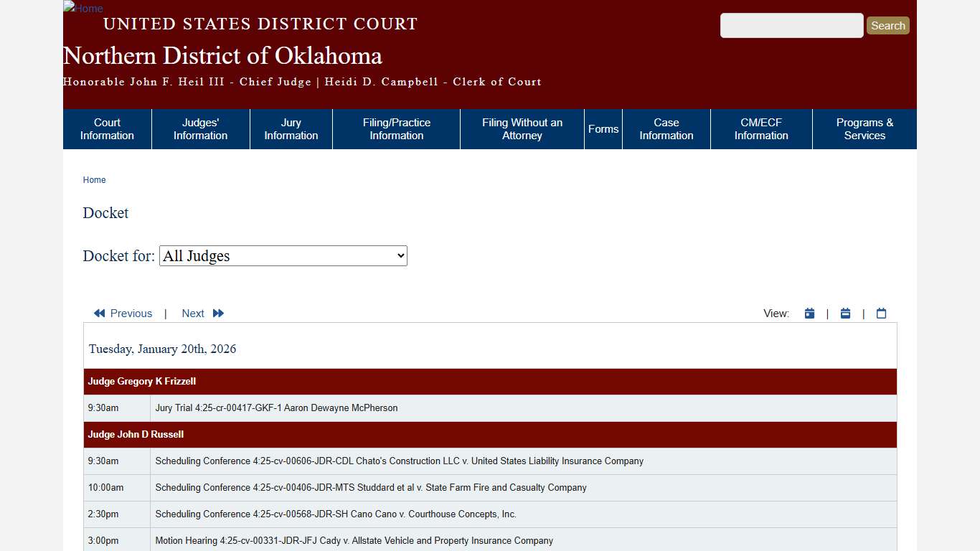Open the Filing/Practice Information menu
The image size is (980, 551).
pos(396,129)
